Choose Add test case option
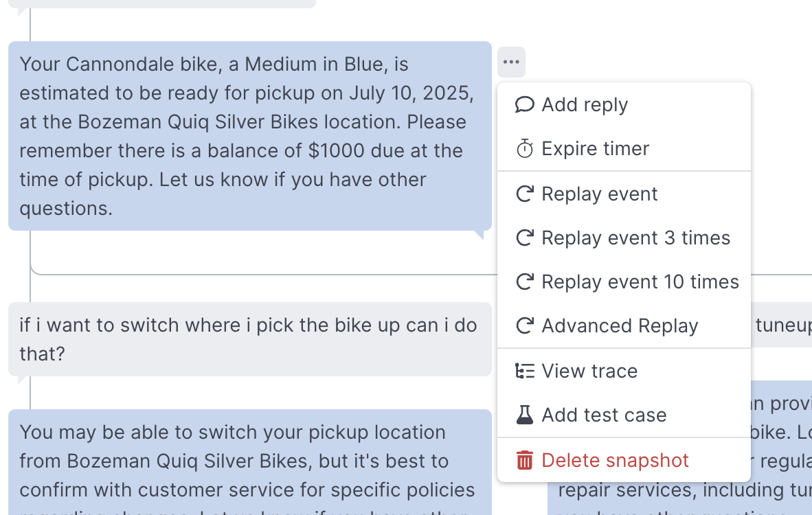This screenshot has width=812, height=515. coord(624,415)
